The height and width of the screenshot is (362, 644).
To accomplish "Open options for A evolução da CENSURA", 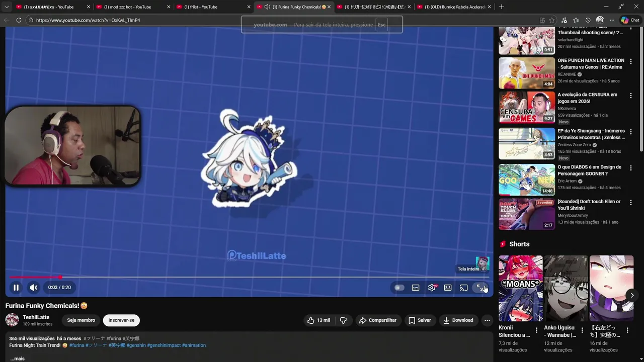I will coord(631,96).
